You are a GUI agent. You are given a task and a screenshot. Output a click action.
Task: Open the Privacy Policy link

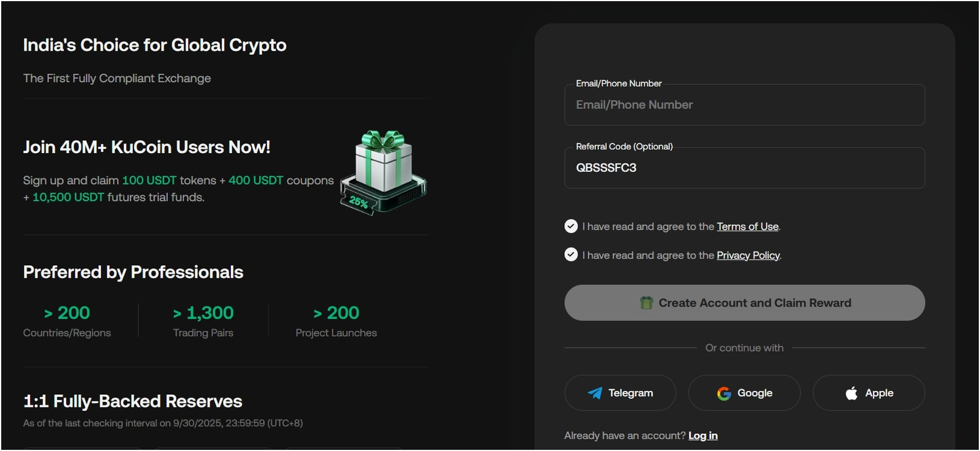(748, 255)
